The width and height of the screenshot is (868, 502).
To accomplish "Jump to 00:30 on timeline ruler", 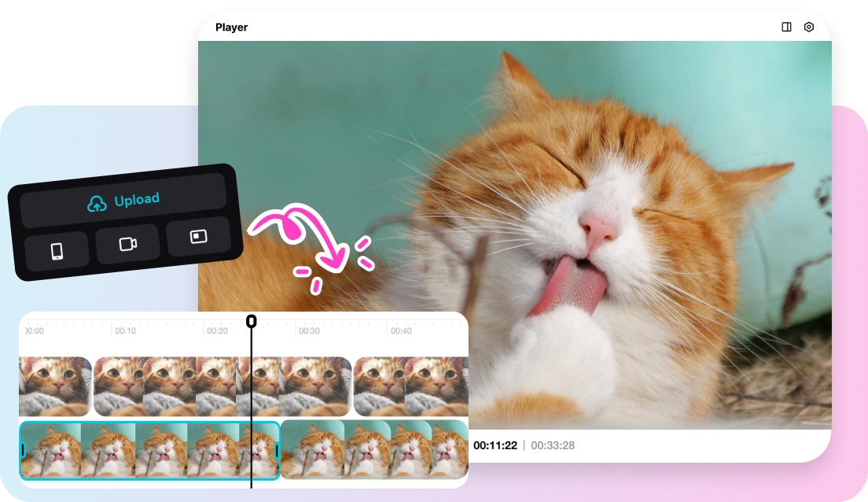I will (309, 331).
